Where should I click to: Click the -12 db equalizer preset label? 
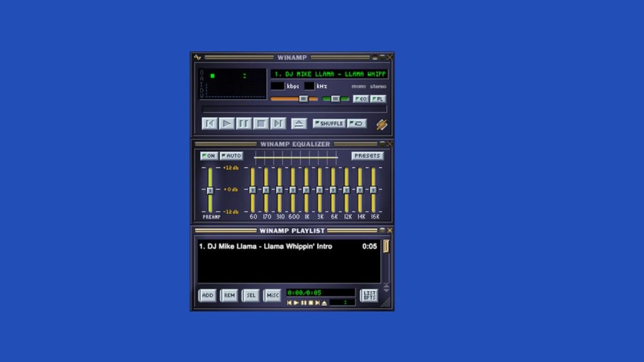pos(230,212)
